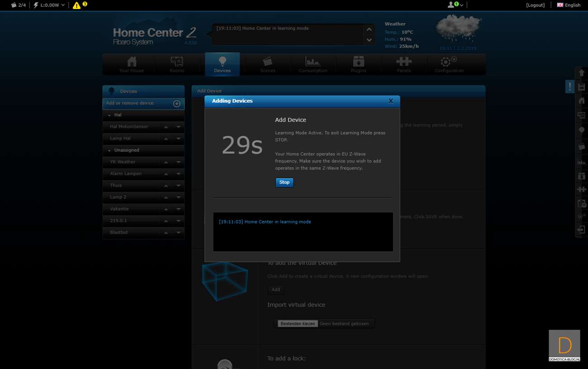Move Alarm Lampen down

pos(178,174)
